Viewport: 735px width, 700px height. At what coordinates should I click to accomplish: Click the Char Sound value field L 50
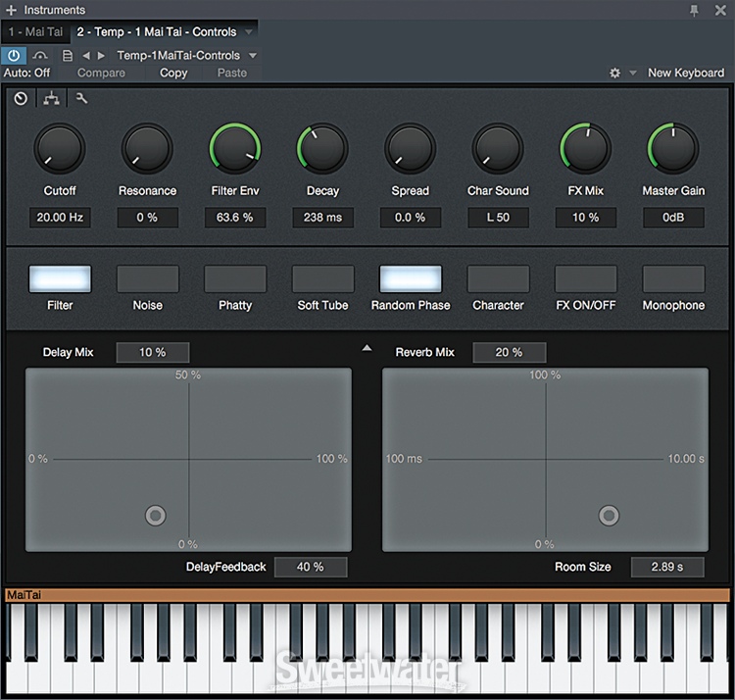pyautogui.click(x=498, y=218)
